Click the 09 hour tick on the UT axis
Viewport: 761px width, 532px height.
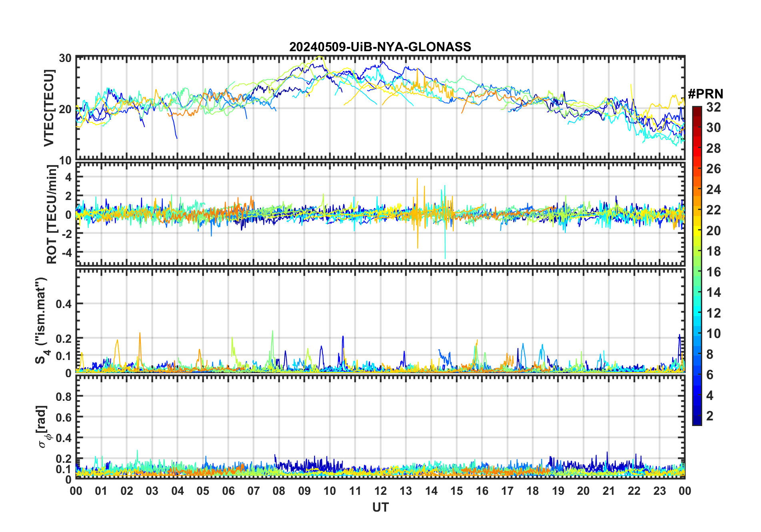(x=304, y=491)
